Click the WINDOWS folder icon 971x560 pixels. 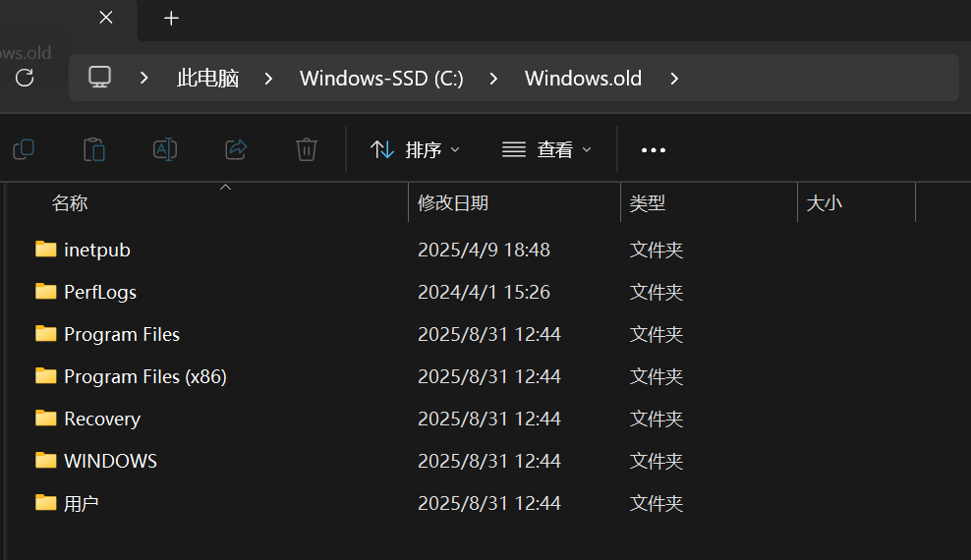pos(45,461)
